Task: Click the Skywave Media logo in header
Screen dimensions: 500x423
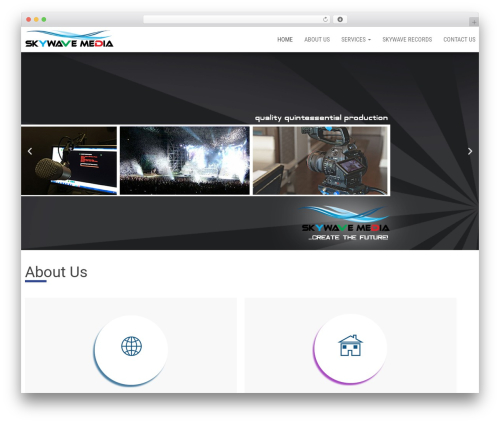Action: point(69,39)
